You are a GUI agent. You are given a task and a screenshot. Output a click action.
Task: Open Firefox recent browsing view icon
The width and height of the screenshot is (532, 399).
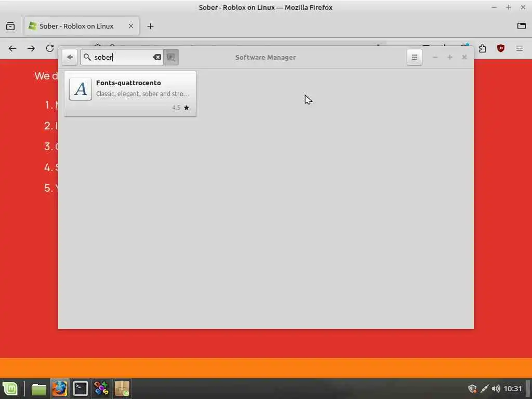point(10,26)
